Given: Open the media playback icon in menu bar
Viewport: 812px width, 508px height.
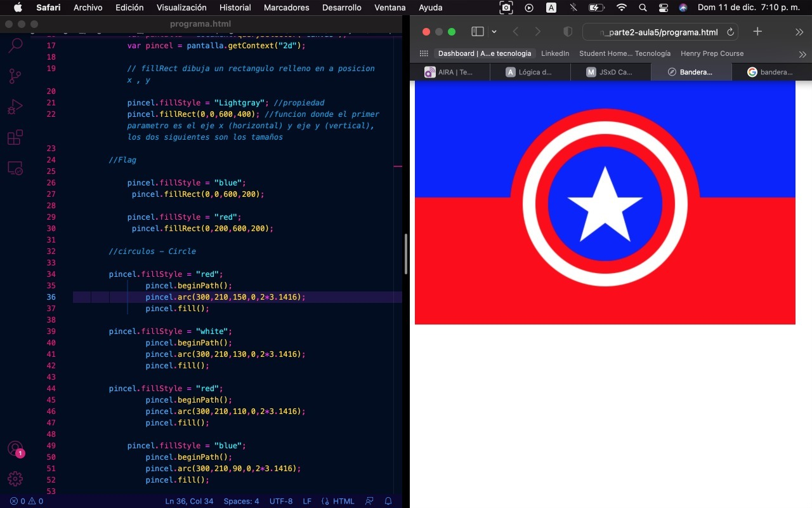Looking at the screenshot, I should pyautogui.click(x=529, y=8).
